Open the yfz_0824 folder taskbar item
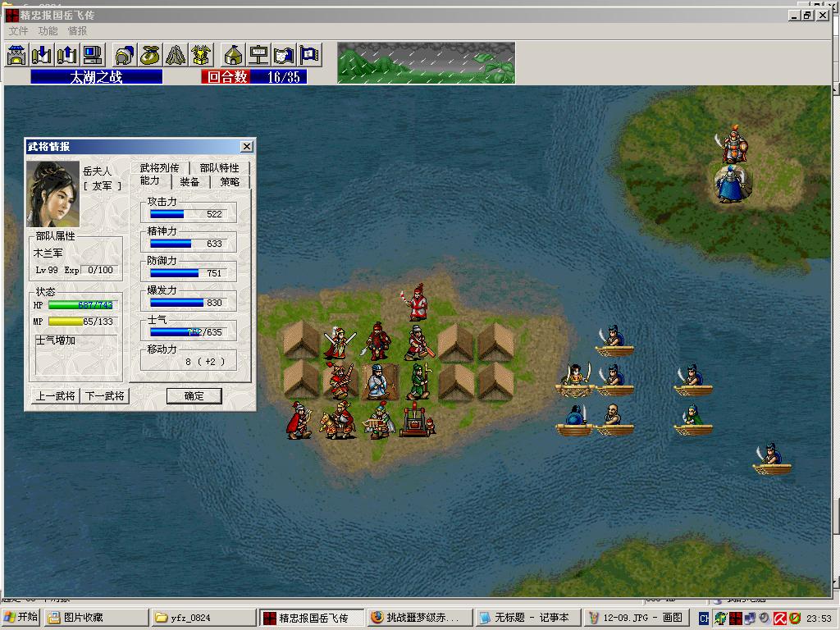This screenshot has height=630, width=840. click(203, 617)
